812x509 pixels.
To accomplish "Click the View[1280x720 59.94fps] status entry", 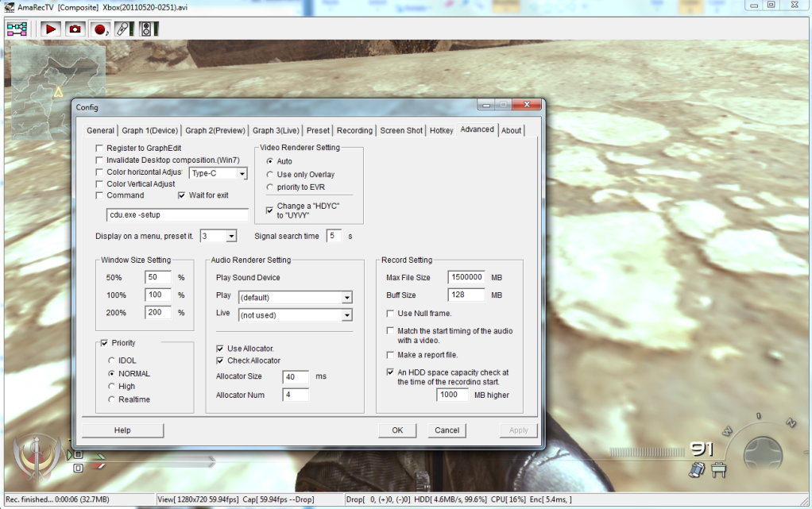I will tap(198, 499).
